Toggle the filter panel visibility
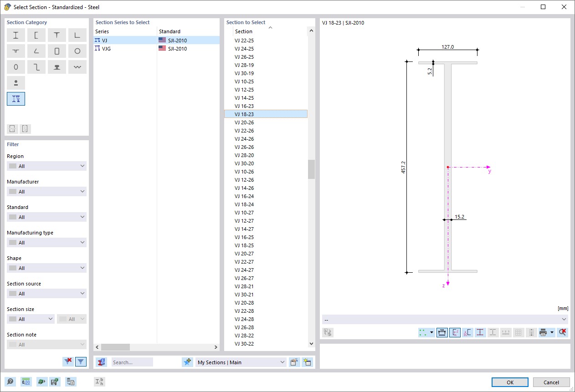The image size is (575, 392). coord(81,361)
